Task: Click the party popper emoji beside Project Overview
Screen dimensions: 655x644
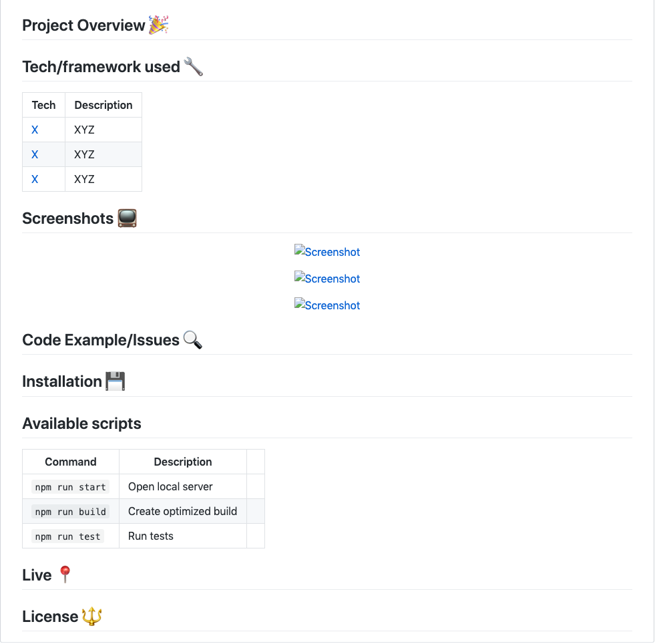Action: coord(159,25)
